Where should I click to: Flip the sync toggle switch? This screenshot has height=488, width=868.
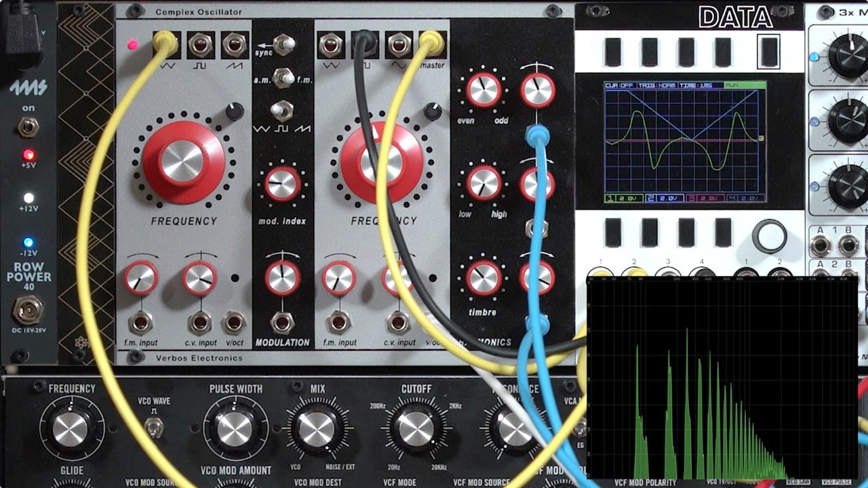(285, 45)
